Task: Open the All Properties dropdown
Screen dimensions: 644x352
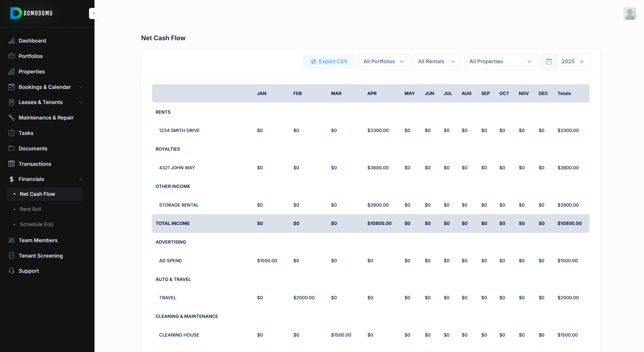Action: (500, 61)
